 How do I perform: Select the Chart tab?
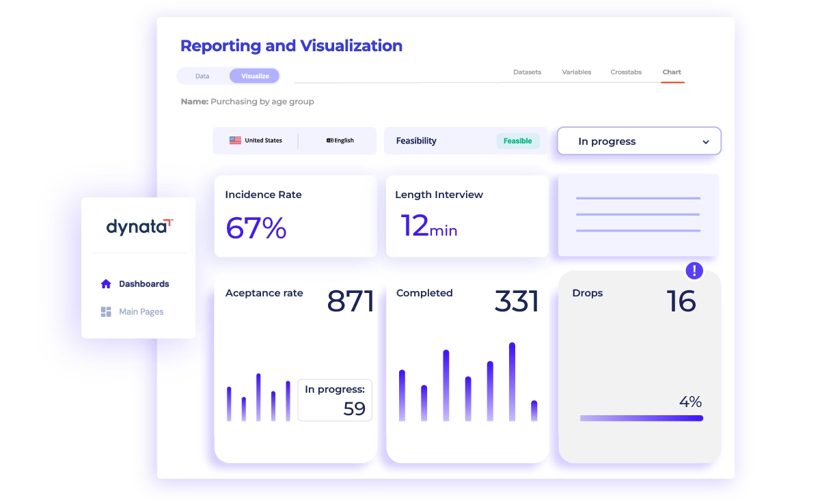(x=672, y=72)
